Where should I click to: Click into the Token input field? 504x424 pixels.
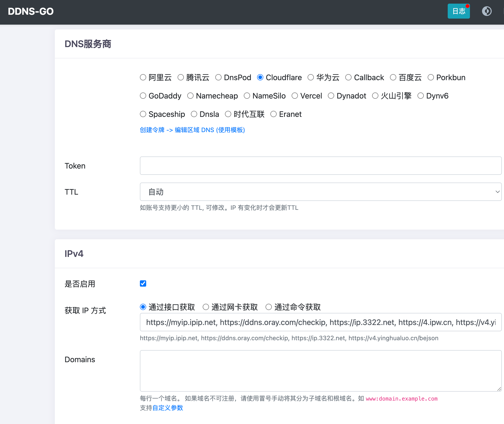click(321, 166)
